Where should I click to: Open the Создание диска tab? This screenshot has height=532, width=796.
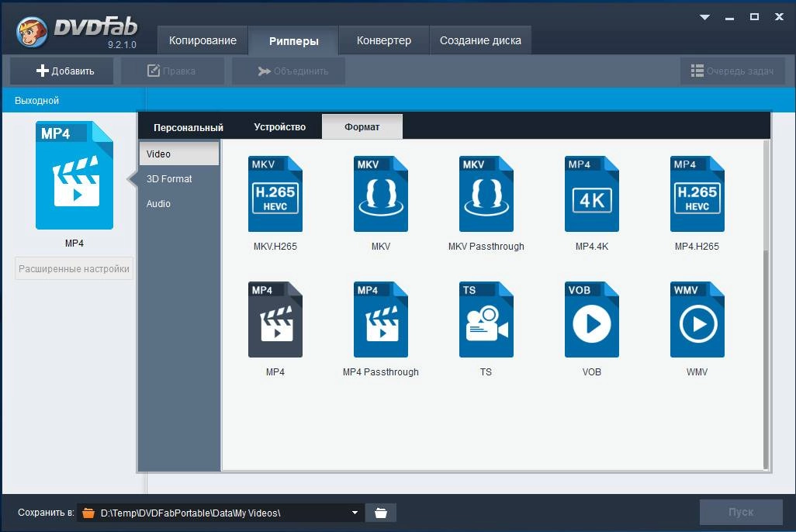[480, 40]
